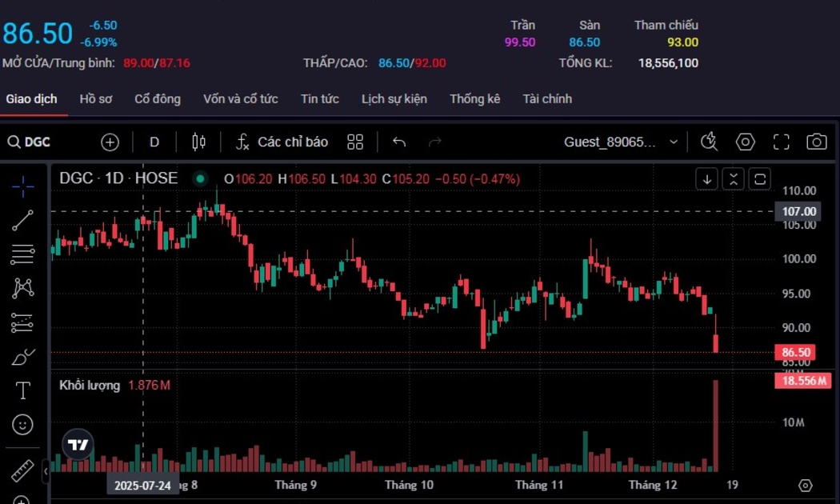
Task: Expand the Guest_89065 layout dropdown
Action: tap(673, 142)
